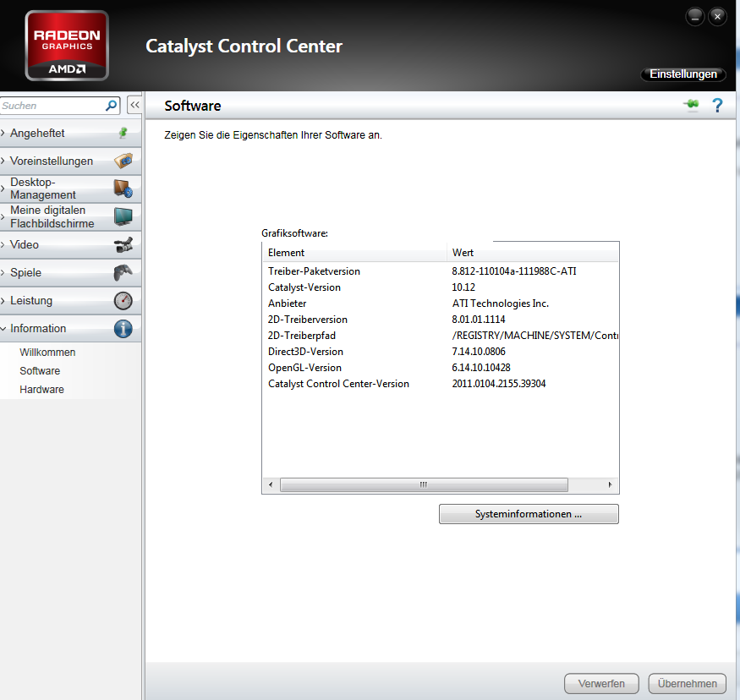
Task: Expand the Desktop-Management section
Action: point(70,189)
